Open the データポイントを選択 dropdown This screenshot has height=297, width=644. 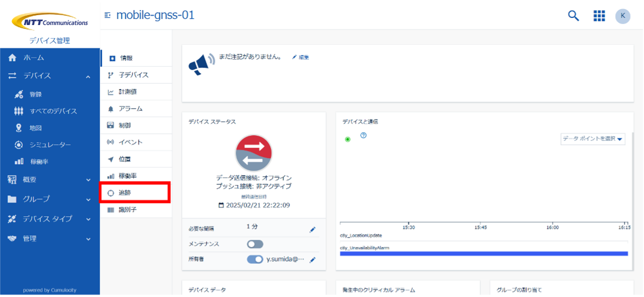tap(592, 139)
